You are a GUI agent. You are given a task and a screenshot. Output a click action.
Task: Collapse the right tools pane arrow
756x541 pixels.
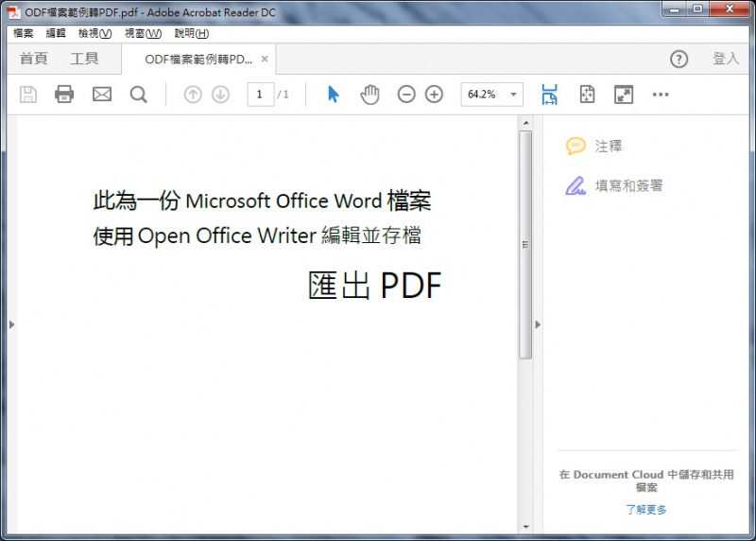[x=538, y=324]
